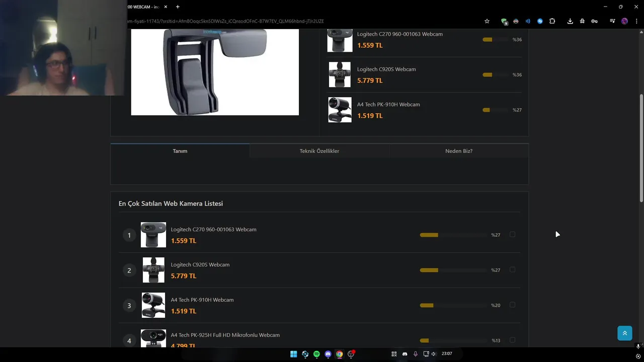The width and height of the screenshot is (644, 362).
Task: Click A4 Tech PK-910H thumbnail in top panel
Action: coord(340,110)
